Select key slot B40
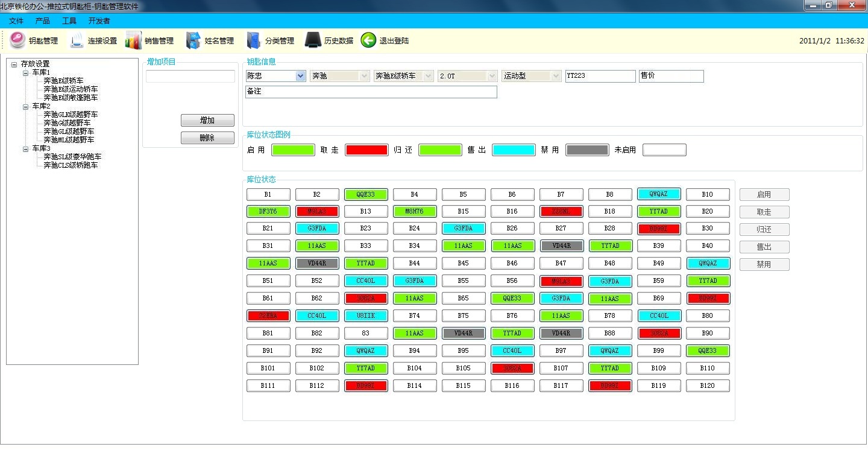Viewport: 868px width, 450px height. click(x=708, y=246)
